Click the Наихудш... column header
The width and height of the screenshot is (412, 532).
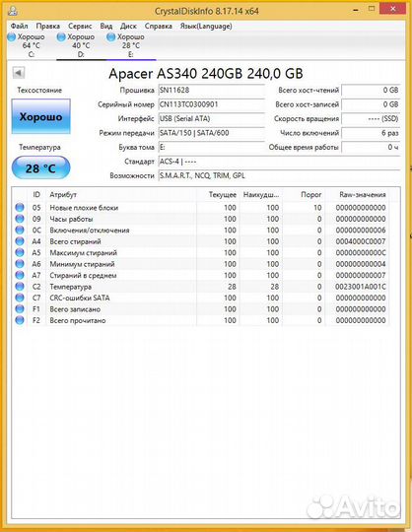tap(261, 195)
